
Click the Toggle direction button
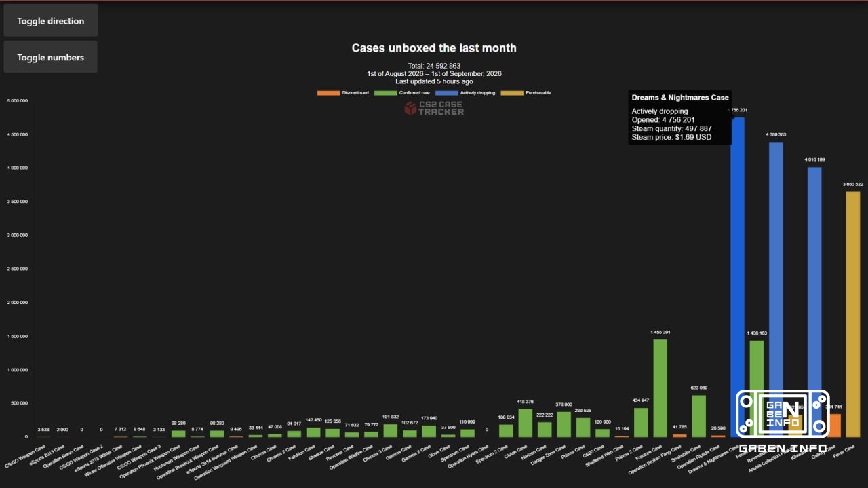click(x=51, y=20)
